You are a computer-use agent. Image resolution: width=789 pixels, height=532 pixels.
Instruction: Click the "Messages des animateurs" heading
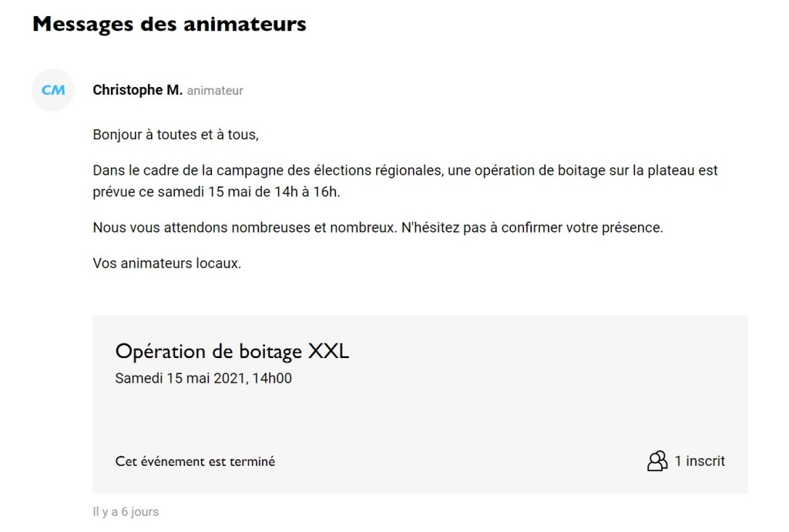point(169,23)
